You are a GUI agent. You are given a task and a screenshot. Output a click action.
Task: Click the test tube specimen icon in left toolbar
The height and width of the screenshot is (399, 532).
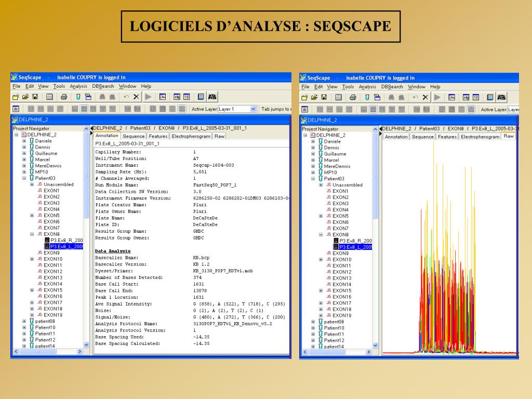[x=78, y=97]
